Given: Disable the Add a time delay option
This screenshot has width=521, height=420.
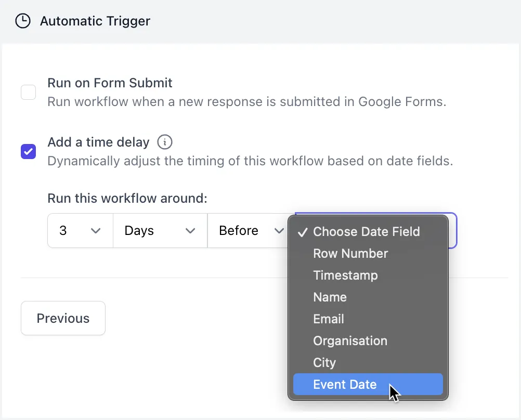Looking at the screenshot, I should [x=28, y=151].
